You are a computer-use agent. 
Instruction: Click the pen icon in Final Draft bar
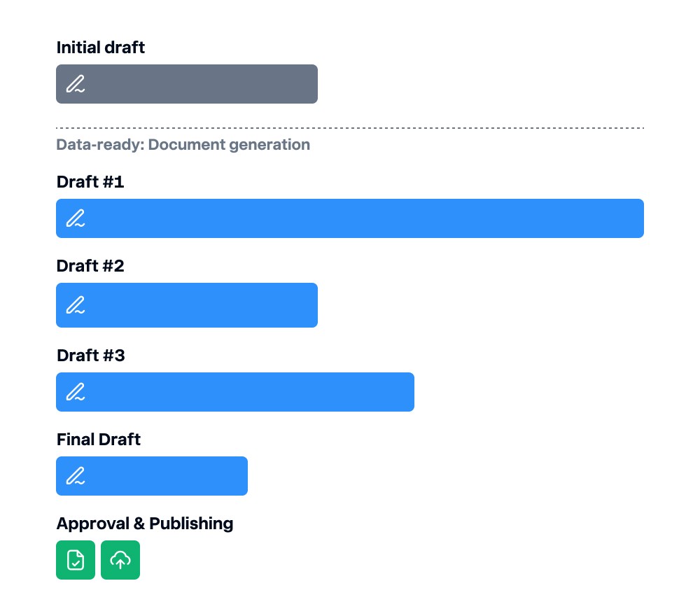click(76, 476)
